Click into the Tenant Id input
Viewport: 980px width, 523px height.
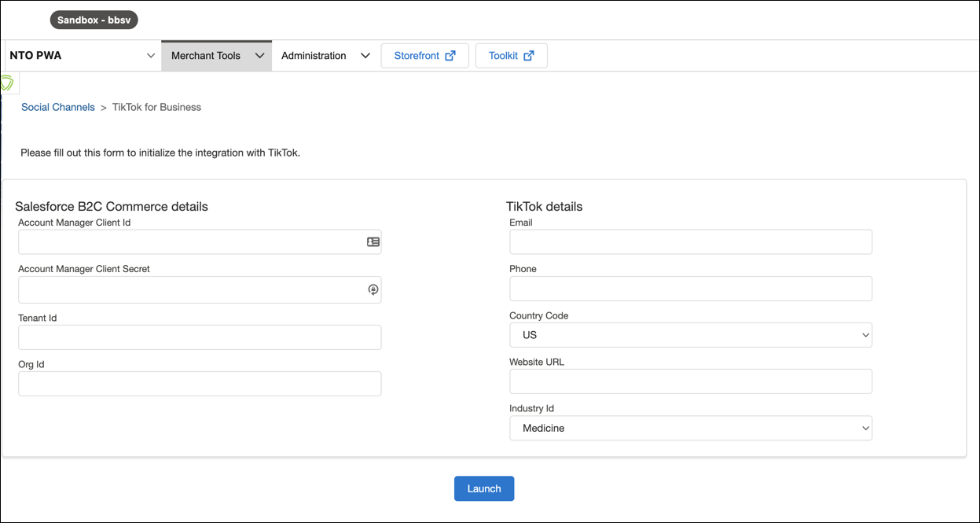pyautogui.click(x=200, y=337)
